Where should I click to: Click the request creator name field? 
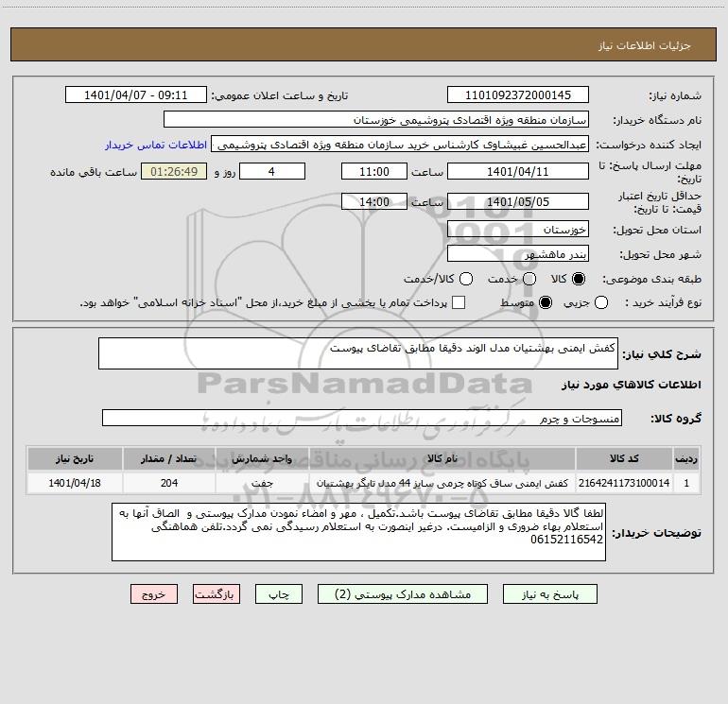click(x=400, y=144)
